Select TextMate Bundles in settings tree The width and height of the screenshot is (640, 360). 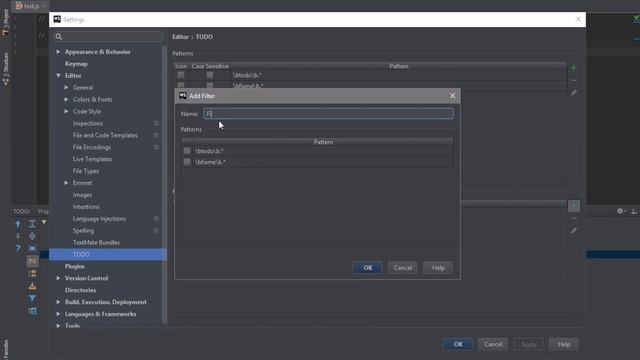pos(96,242)
